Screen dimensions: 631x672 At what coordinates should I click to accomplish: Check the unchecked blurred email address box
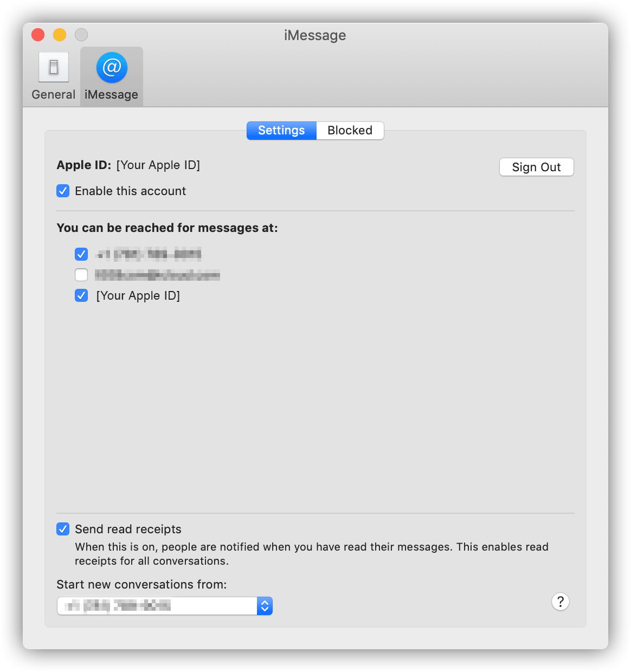point(81,275)
